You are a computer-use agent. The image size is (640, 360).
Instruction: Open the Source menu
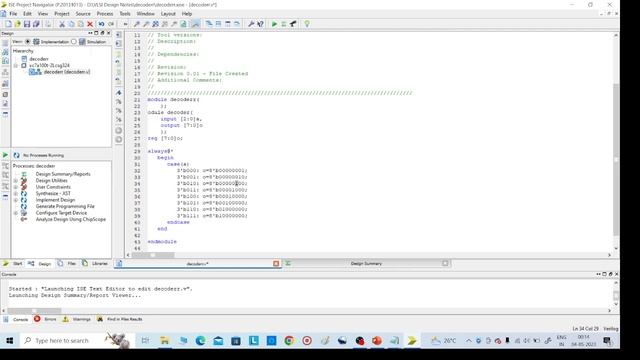pyautogui.click(x=83, y=14)
